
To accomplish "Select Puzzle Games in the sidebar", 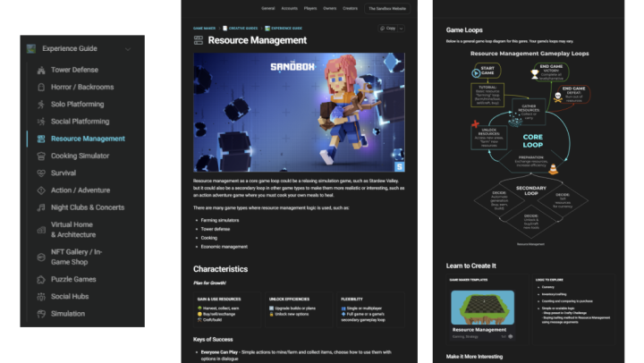I will click(73, 279).
